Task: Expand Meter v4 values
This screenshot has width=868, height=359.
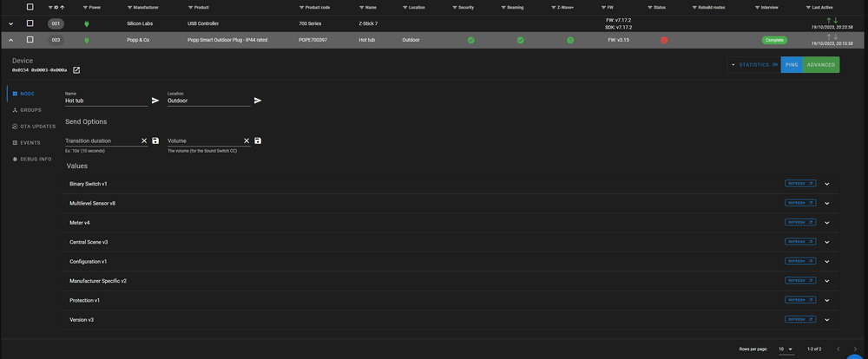Action: [x=827, y=222]
